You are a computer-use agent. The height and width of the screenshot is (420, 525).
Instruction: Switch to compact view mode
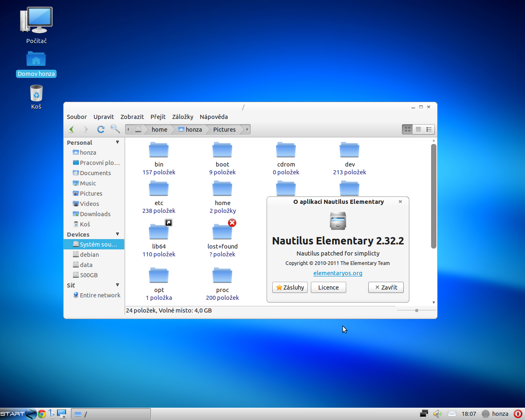[x=429, y=129]
